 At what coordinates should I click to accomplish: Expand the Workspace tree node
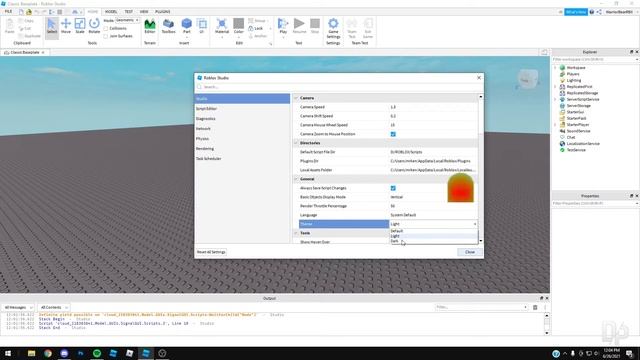[x=555, y=68]
